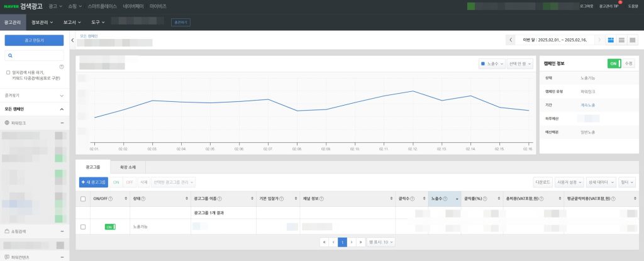The width and height of the screenshot is (644, 261).
Task: Click the 다운로드 button
Action: pos(542,182)
